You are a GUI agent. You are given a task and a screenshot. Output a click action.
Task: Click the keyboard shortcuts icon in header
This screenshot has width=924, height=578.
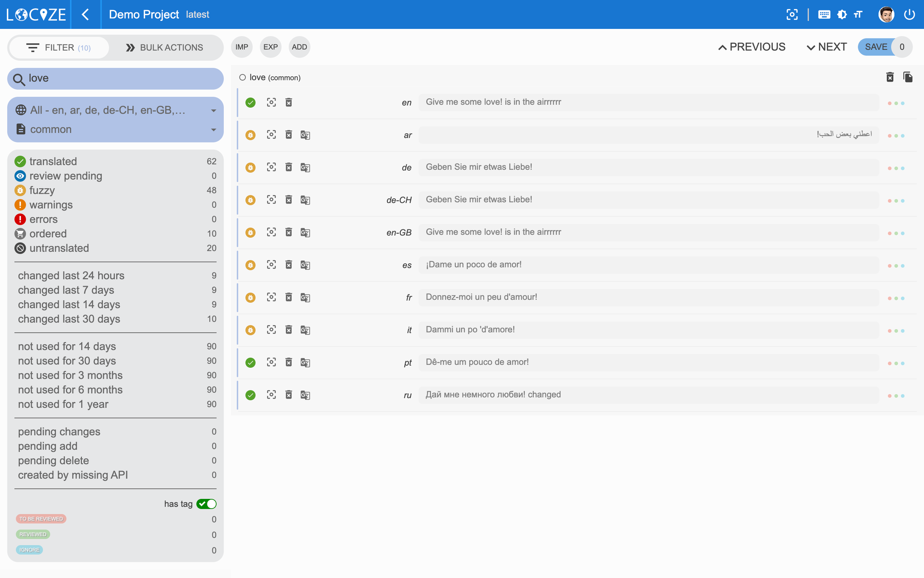[x=824, y=14]
